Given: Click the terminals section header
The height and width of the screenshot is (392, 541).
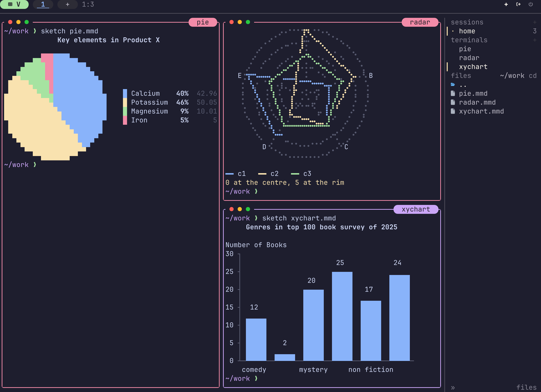Looking at the screenshot, I should pos(469,40).
